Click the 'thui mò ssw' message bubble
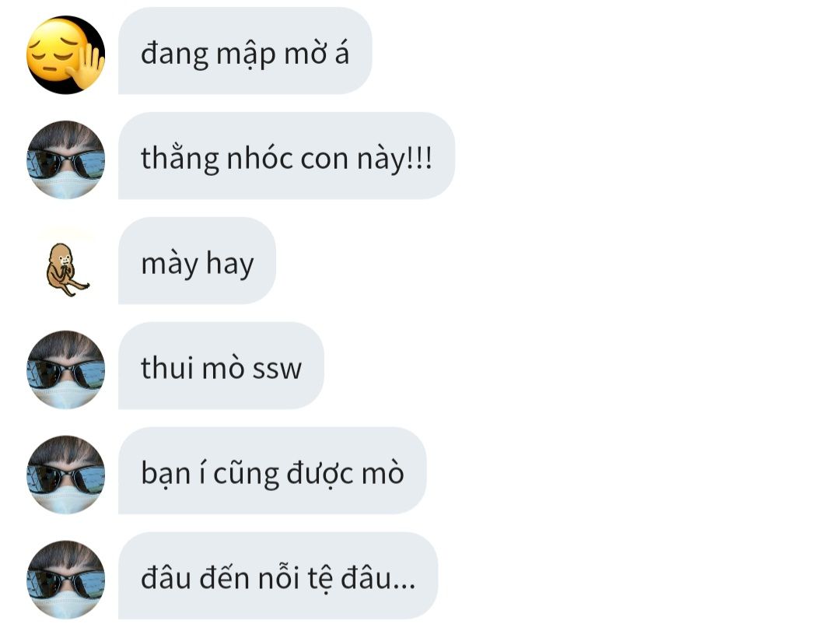The image size is (840, 638). [221, 366]
